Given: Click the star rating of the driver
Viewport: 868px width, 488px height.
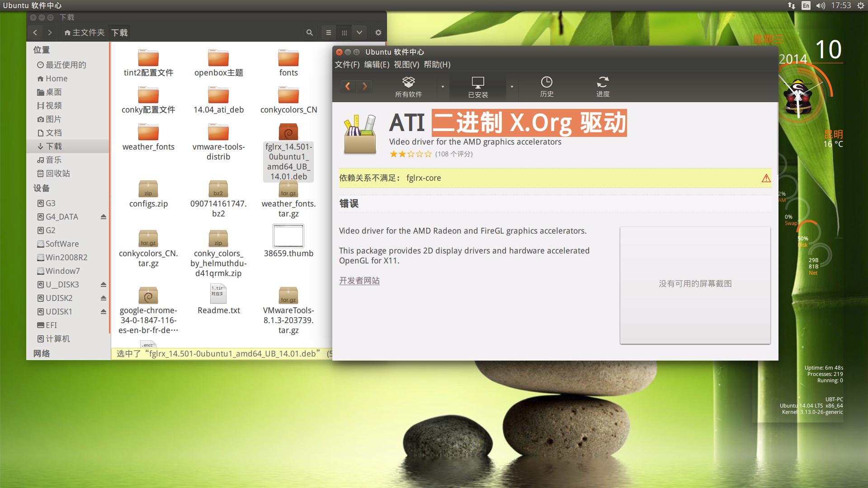Looking at the screenshot, I should coord(410,154).
